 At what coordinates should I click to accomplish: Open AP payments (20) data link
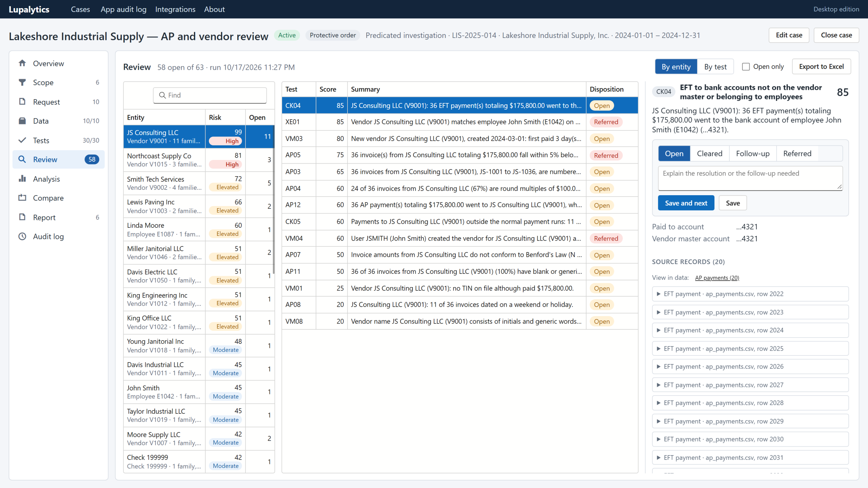(717, 278)
